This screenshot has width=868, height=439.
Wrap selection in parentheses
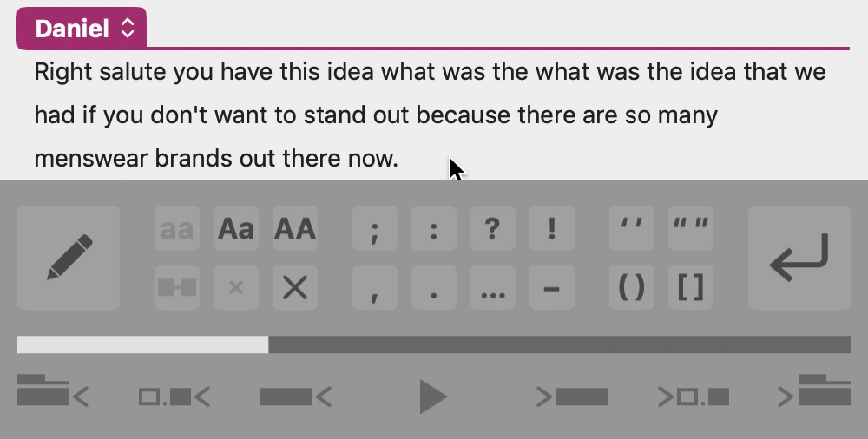click(x=632, y=287)
